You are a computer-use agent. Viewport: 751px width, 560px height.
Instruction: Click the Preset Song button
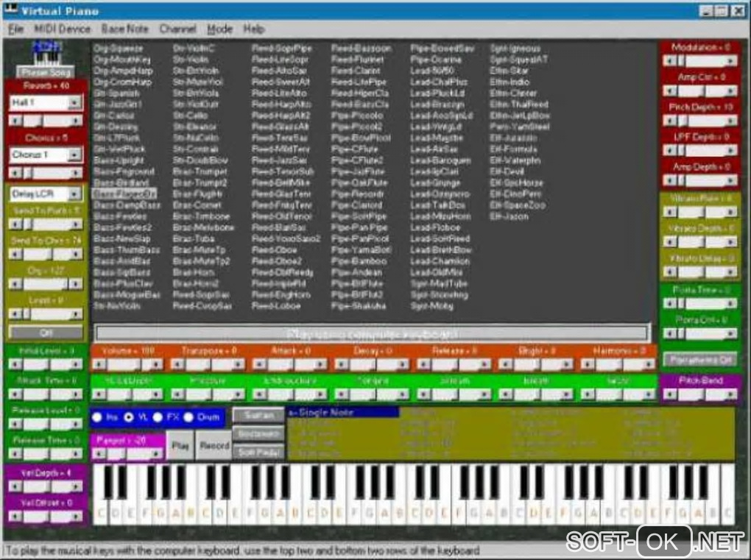(x=46, y=72)
